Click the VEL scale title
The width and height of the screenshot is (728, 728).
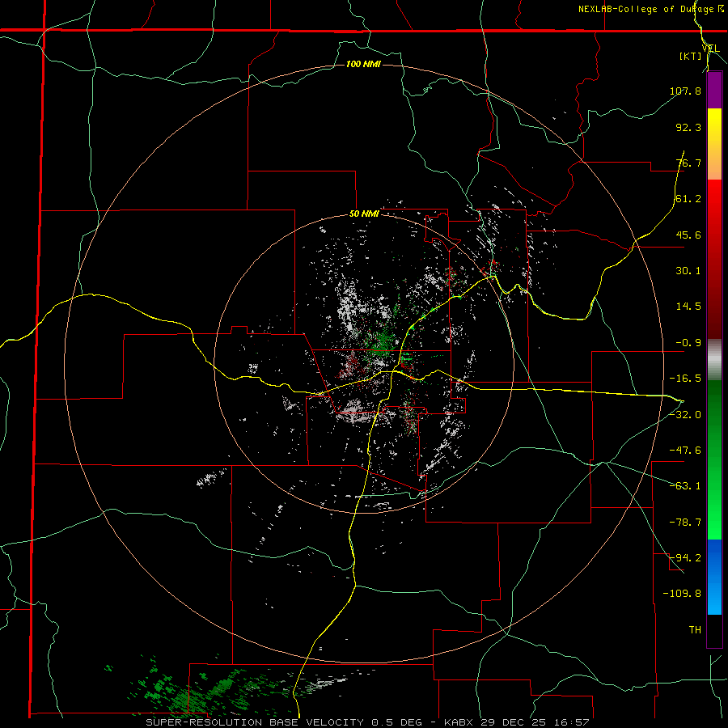click(711, 49)
